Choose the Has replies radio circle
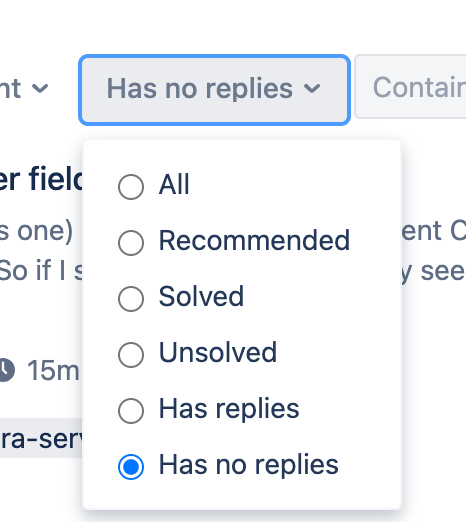The image size is (466, 522). tap(131, 411)
